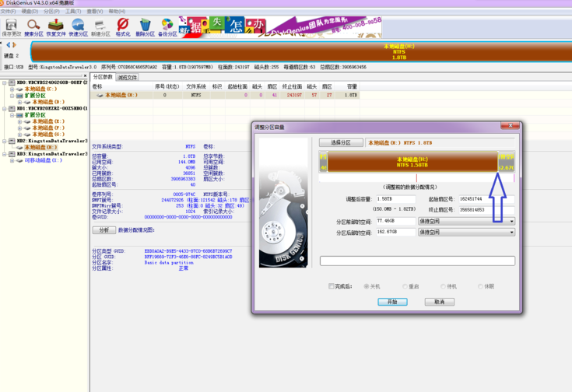Screen dimensions: 572x392
Task: Click the drive icon beside 本地磁盘(C:)
Action: [19, 89]
